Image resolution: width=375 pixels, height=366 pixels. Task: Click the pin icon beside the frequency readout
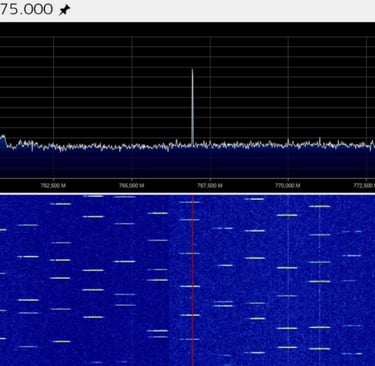pos(64,10)
